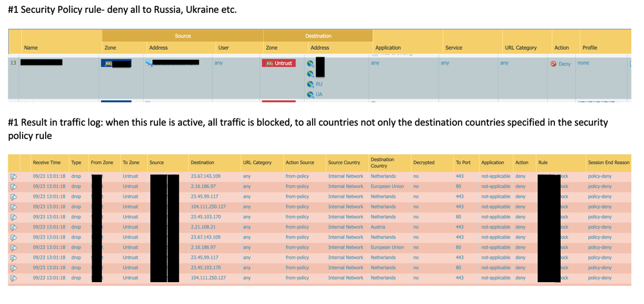The height and width of the screenshot is (304, 644).
Task: Click the from-policy cell in the Austria row
Action: (x=297, y=227)
